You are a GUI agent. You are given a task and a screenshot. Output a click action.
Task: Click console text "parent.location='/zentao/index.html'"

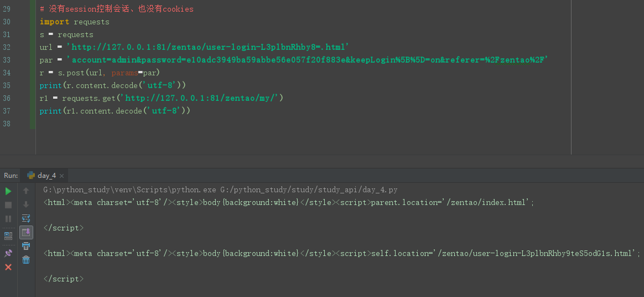click(450, 203)
